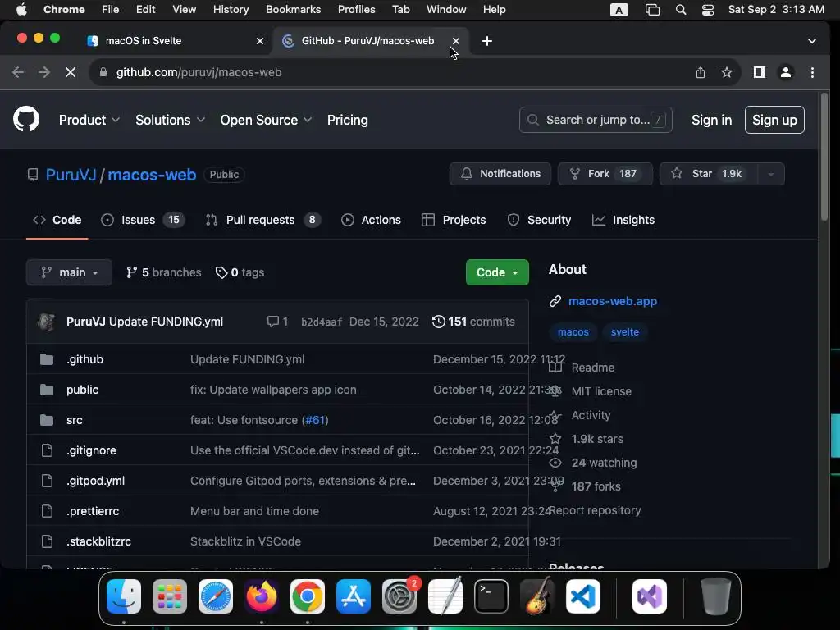Screen dimensions: 840x630
Task: Open System Settings from the Dock
Action: [x=399, y=596]
